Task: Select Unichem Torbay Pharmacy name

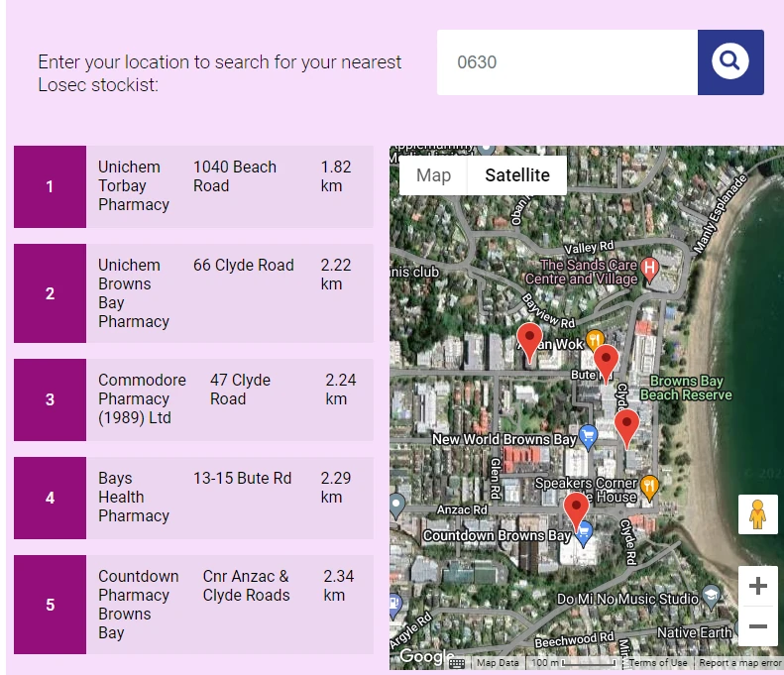Action: coord(134,186)
